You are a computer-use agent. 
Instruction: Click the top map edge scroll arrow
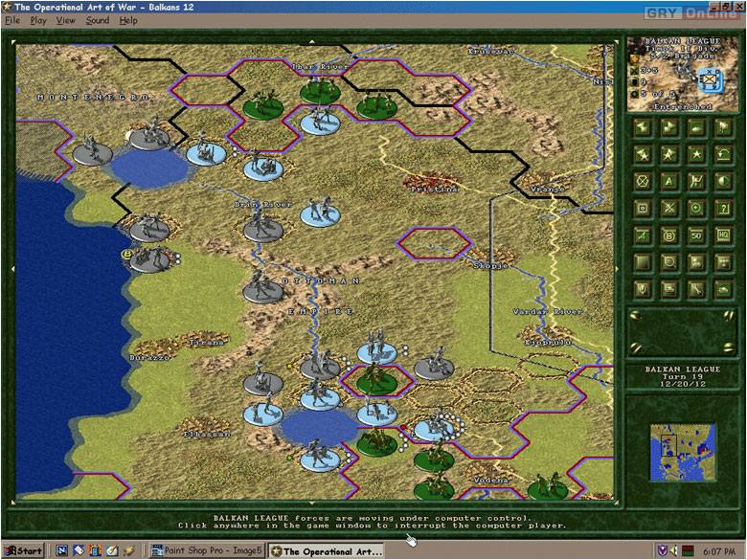312,41
